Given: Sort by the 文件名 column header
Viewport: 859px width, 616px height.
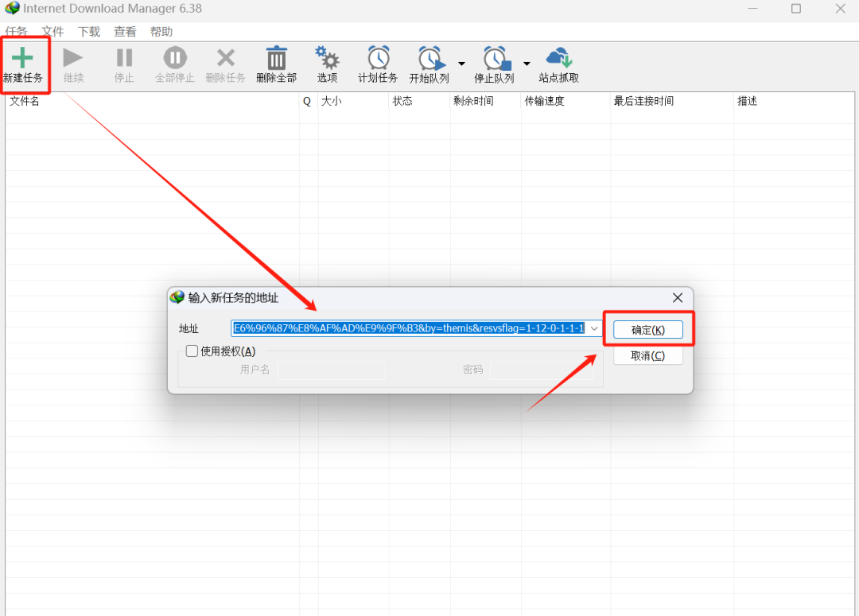Looking at the screenshot, I should pyautogui.click(x=152, y=101).
